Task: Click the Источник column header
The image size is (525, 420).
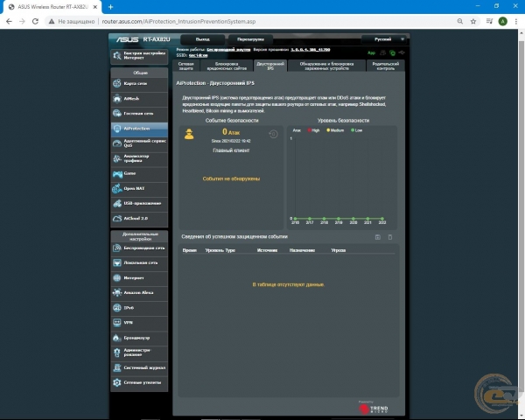Action: pyautogui.click(x=267, y=250)
